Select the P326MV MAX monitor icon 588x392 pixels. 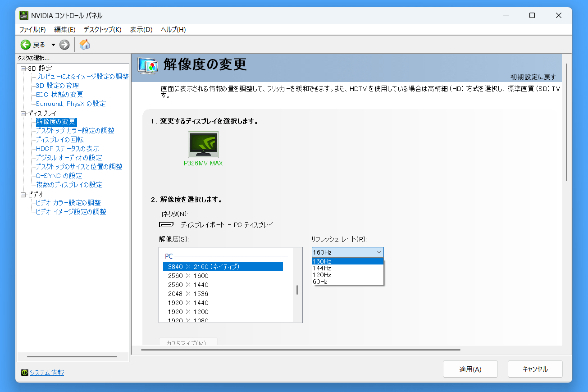[x=203, y=145]
